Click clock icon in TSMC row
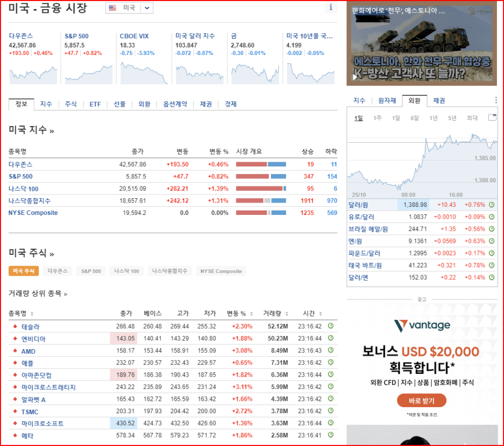Viewport: 504px width, 446px height. pos(331,410)
